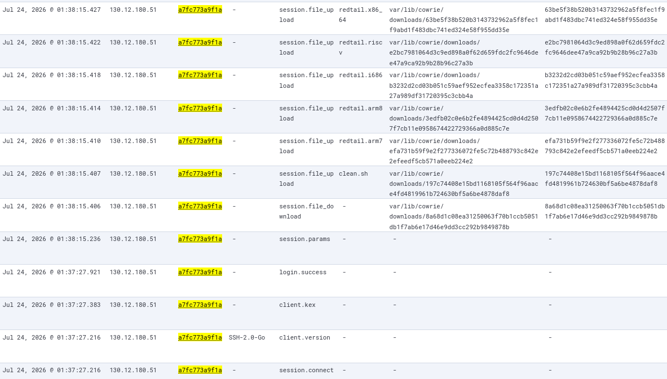Select the session.file_download event cell
Viewport: 667px width, 379px height.
(x=306, y=211)
